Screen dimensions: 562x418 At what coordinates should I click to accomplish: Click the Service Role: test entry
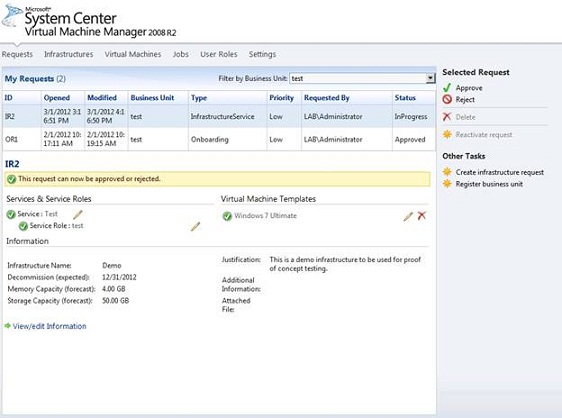[56, 225]
